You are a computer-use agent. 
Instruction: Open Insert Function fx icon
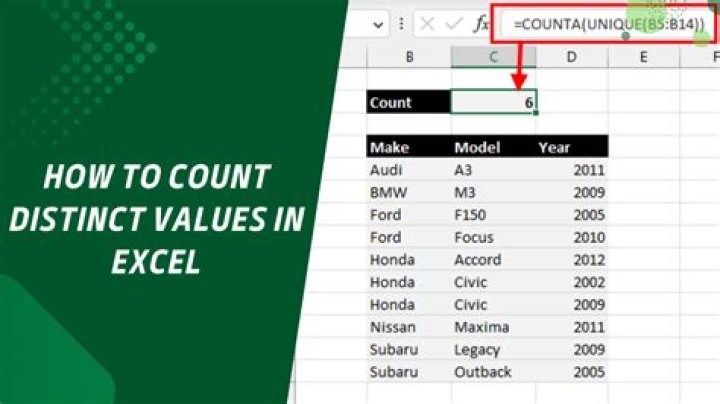click(x=481, y=24)
